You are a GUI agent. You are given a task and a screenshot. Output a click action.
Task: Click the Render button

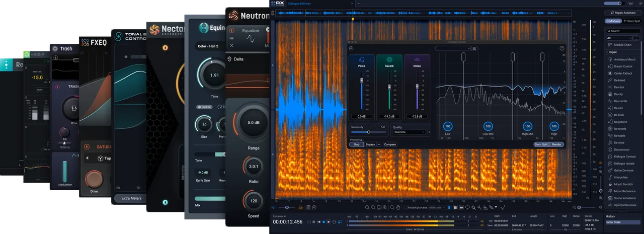pos(556,144)
